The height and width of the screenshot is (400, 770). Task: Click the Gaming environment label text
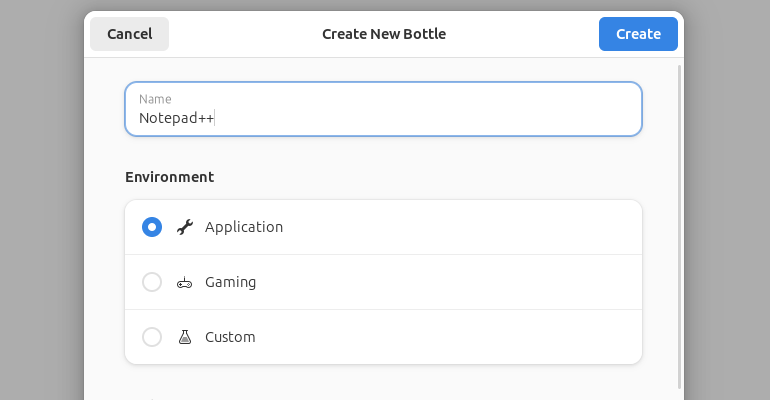click(230, 282)
